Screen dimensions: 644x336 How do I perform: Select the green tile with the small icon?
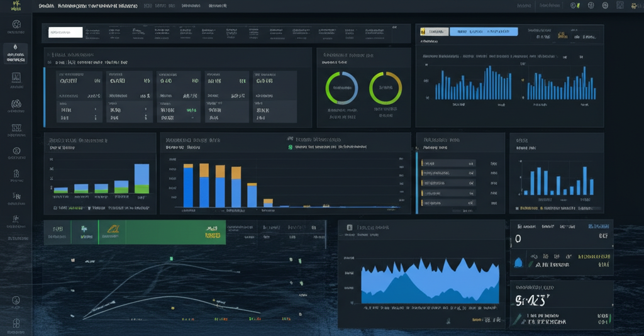(x=85, y=232)
